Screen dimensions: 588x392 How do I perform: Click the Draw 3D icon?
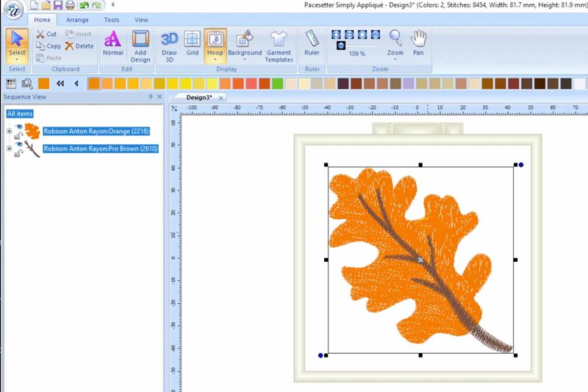[x=169, y=44]
